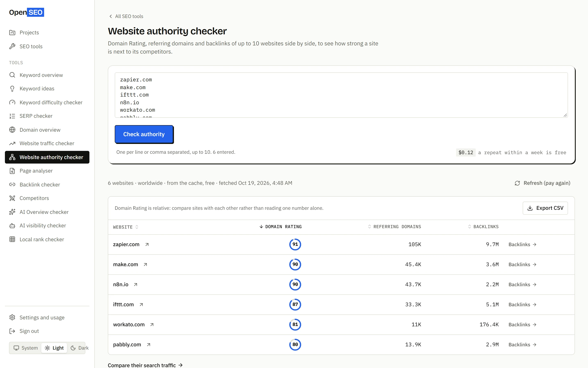
Task: Click the Keyword ideas lightbulb icon
Action: (x=12, y=89)
